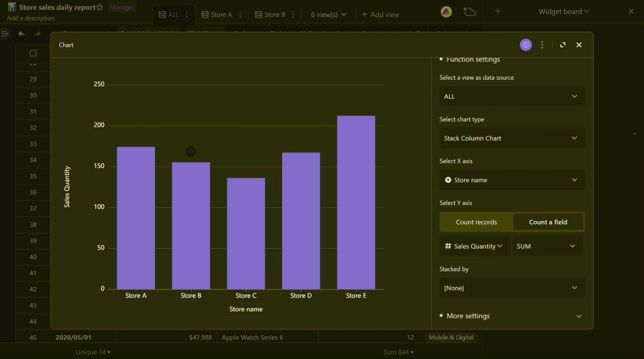Open the Sales Quantity field dropdown
The image size is (644, 359).
coord(475,246)
